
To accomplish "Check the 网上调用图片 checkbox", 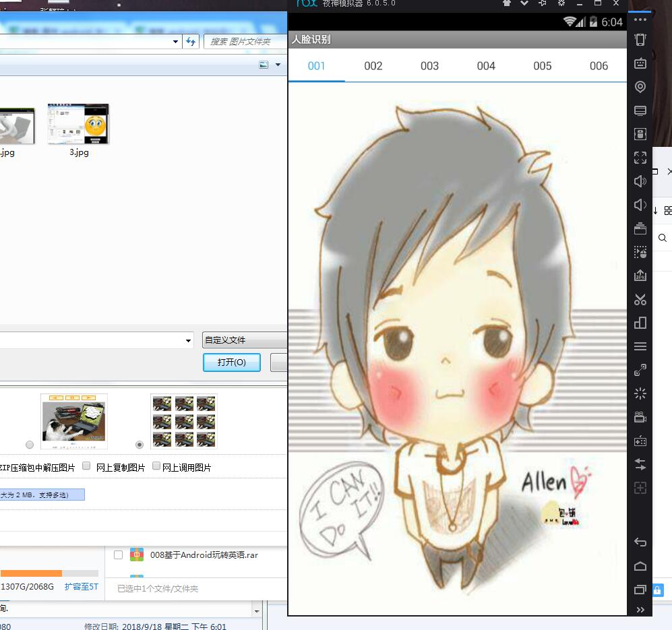I will [156, 466].
